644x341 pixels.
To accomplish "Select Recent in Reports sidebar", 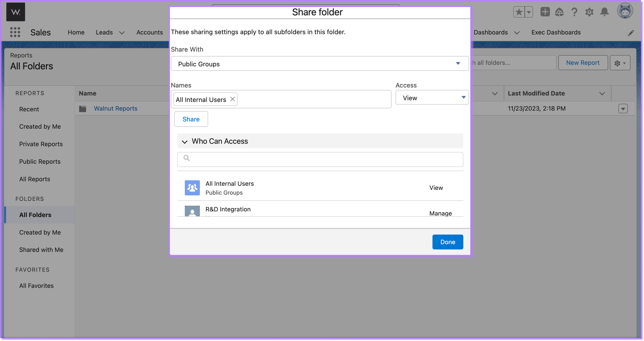I will click(x=29, y=109).
